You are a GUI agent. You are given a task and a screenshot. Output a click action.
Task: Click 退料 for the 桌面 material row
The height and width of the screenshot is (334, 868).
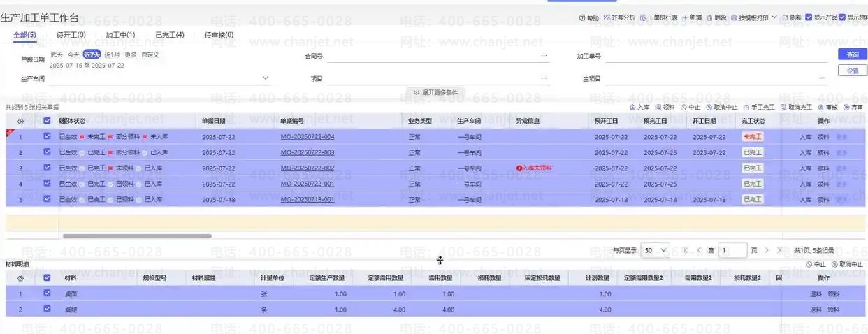tap(816, 294)
